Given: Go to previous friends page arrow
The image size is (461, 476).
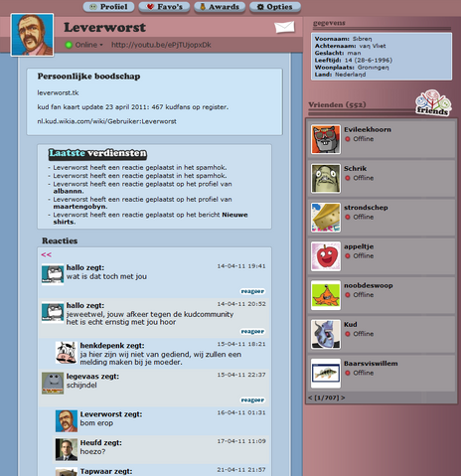Looking at the screenshot, I should tap(310, 397).
